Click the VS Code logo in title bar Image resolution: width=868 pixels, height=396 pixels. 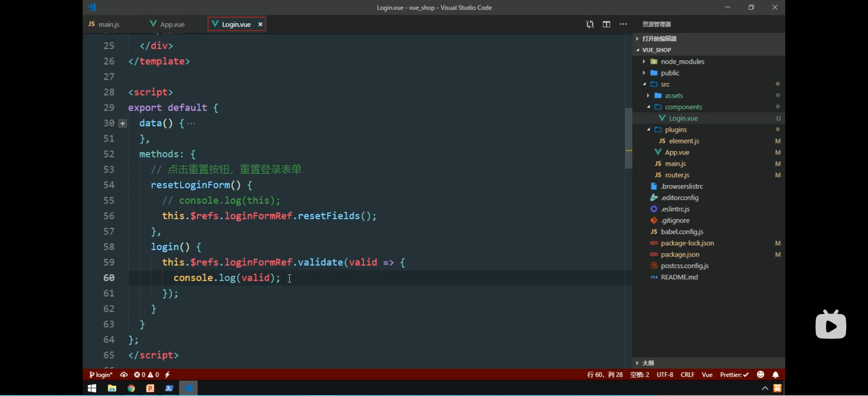click(x=92, y=7)
